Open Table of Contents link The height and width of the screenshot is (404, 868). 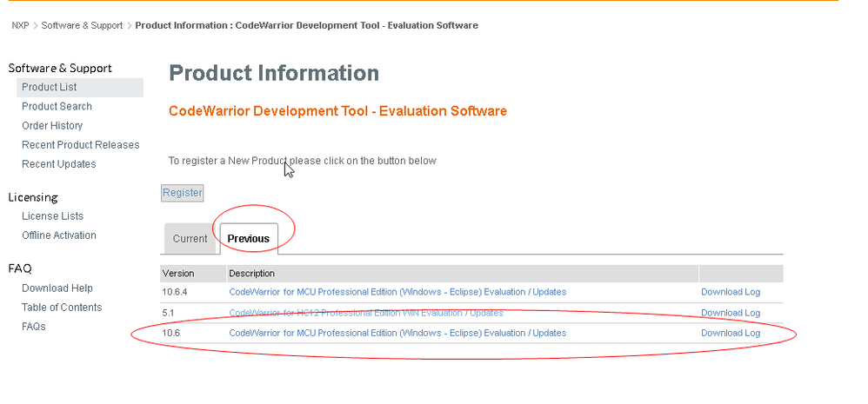click(x=62, y=308)
